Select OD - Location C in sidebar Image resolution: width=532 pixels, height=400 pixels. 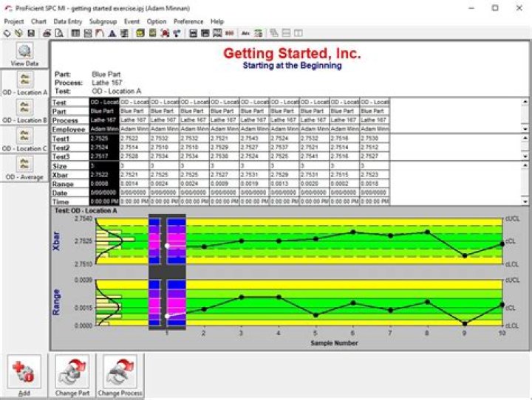(x=24, y=139)
